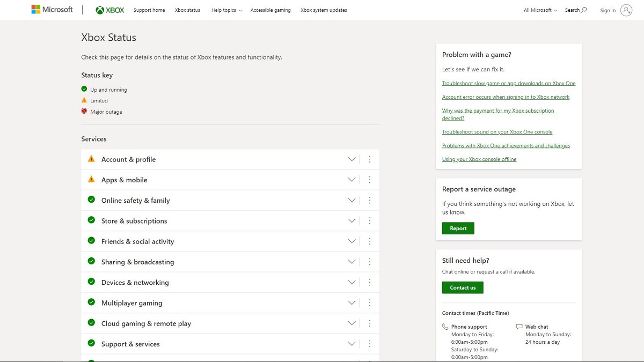644x362 pixels.
Task: Click the Xbox logo icon
Action: [x=100, y=10]
